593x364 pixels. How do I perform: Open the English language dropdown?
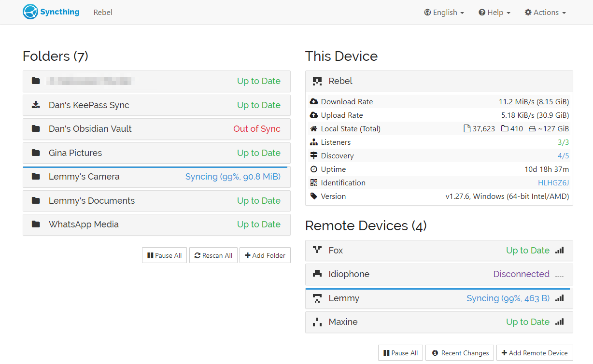click(x=444, y=13)
